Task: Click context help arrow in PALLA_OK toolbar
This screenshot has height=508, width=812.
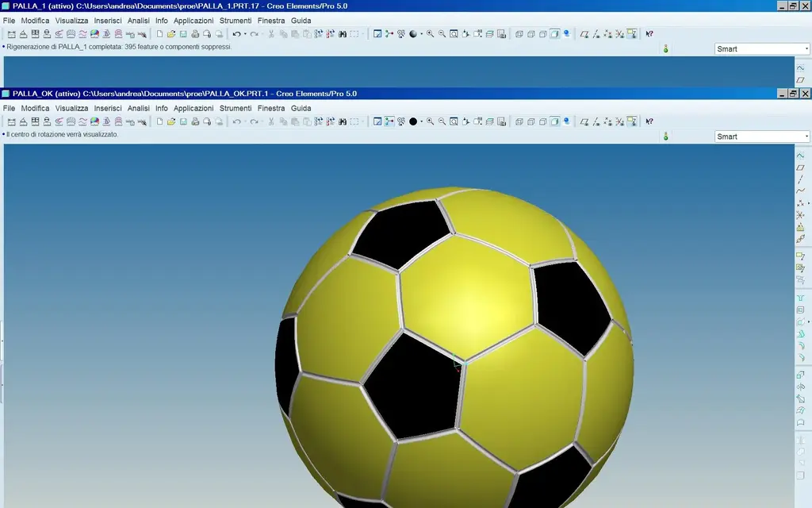Action: 649,121
